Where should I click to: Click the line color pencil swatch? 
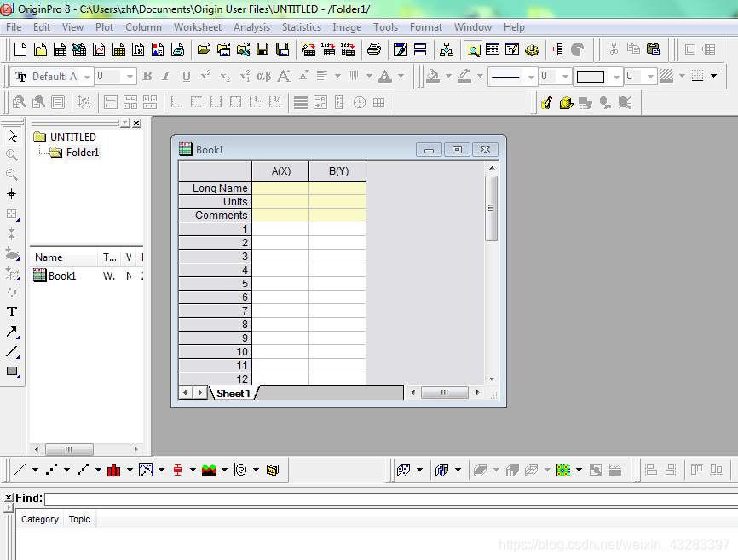[x=464, y=76]
